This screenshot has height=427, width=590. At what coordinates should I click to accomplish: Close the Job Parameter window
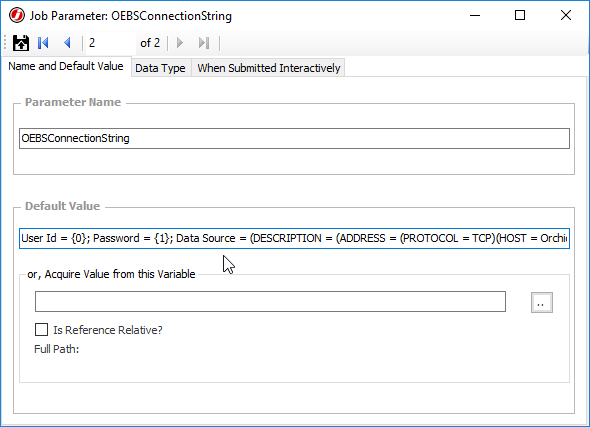(x=566, y=15)
